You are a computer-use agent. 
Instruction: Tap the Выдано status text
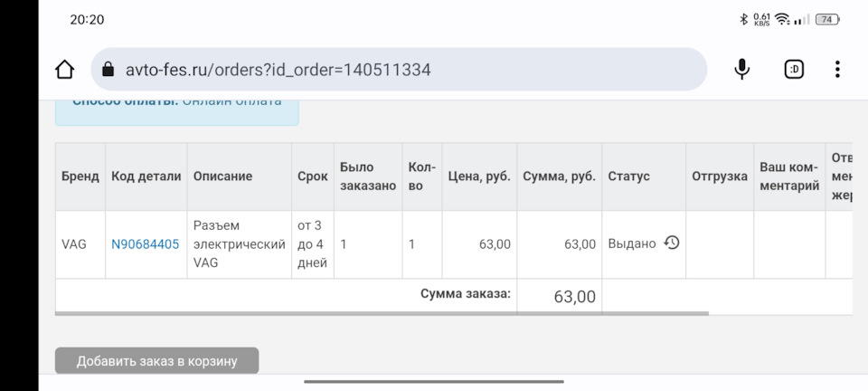click(x=632, y=243)
